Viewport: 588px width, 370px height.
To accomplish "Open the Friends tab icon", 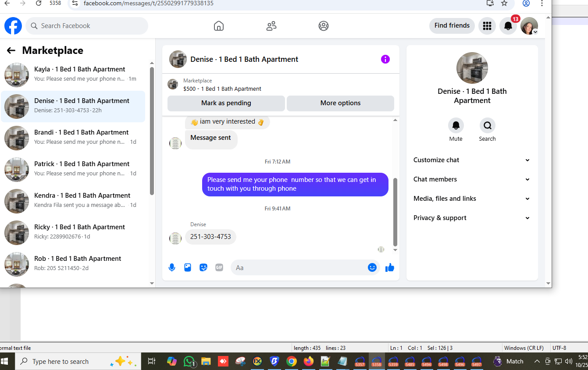I will 271,26.
